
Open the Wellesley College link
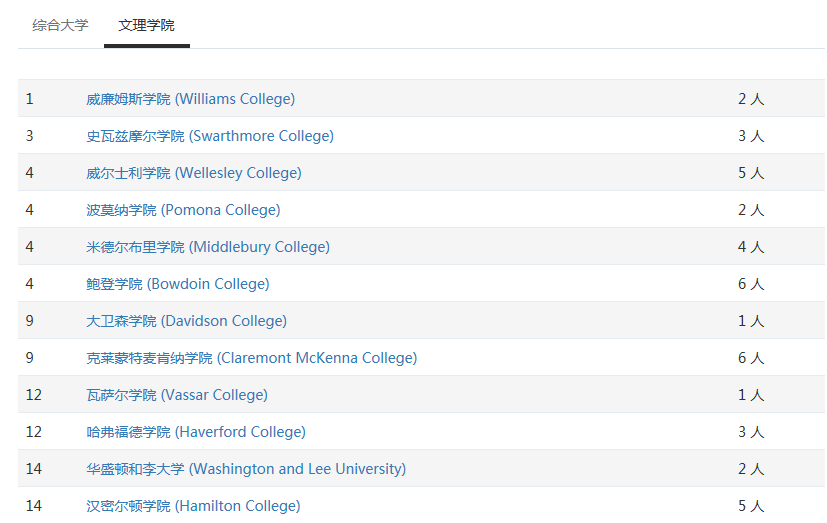(194, 173)
